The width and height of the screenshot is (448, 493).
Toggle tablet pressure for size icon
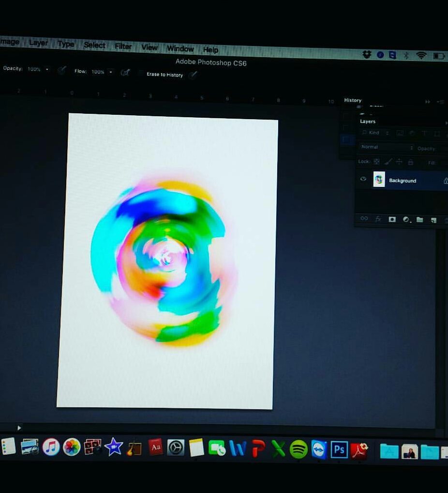(x=193, y=75)
